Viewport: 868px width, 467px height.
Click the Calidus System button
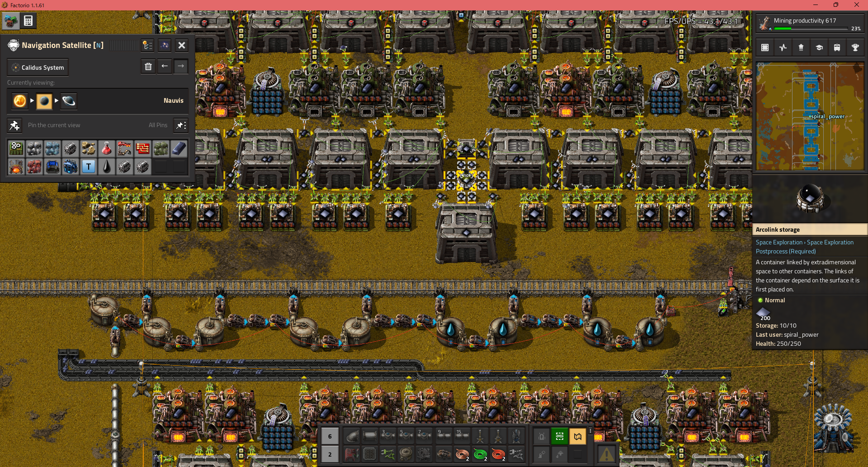point(38,67)
